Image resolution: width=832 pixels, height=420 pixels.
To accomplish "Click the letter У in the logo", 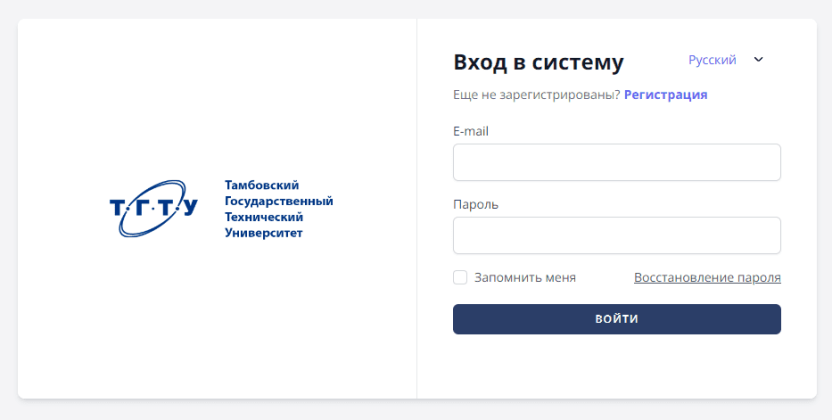I will pos(188,209).
